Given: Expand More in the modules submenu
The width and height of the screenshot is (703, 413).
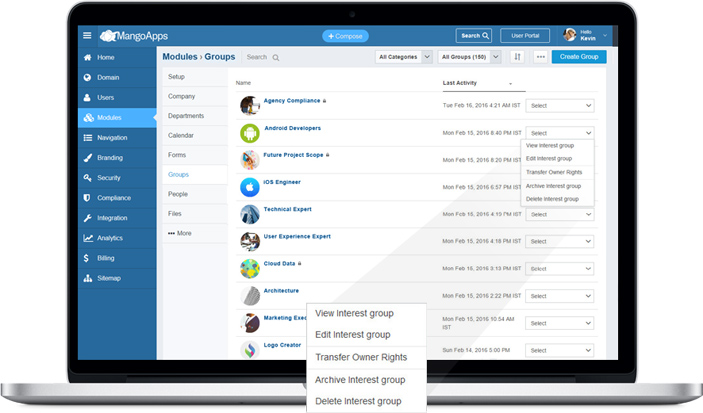Looking at the screenshot, I should click(195, 233).
